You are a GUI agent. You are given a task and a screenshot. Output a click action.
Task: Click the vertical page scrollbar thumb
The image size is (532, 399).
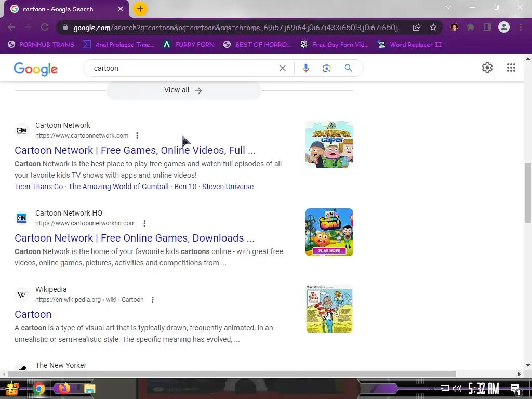528,193
